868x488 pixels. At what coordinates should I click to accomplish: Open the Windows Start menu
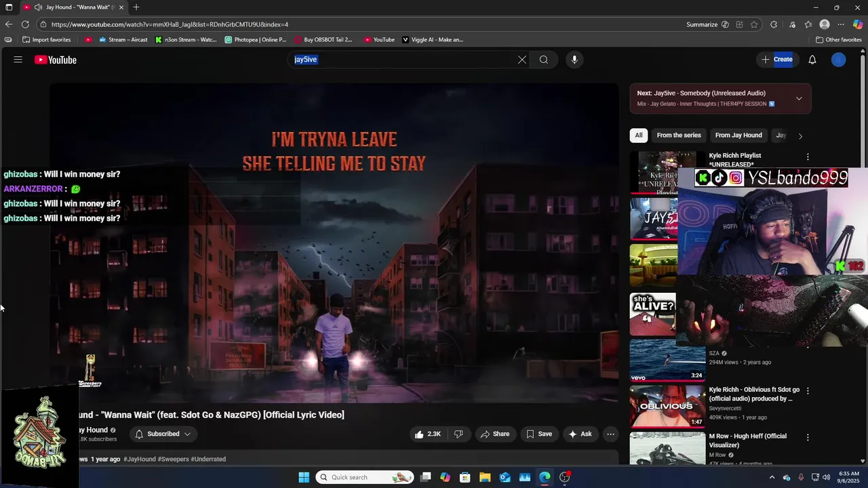point(304,477)
